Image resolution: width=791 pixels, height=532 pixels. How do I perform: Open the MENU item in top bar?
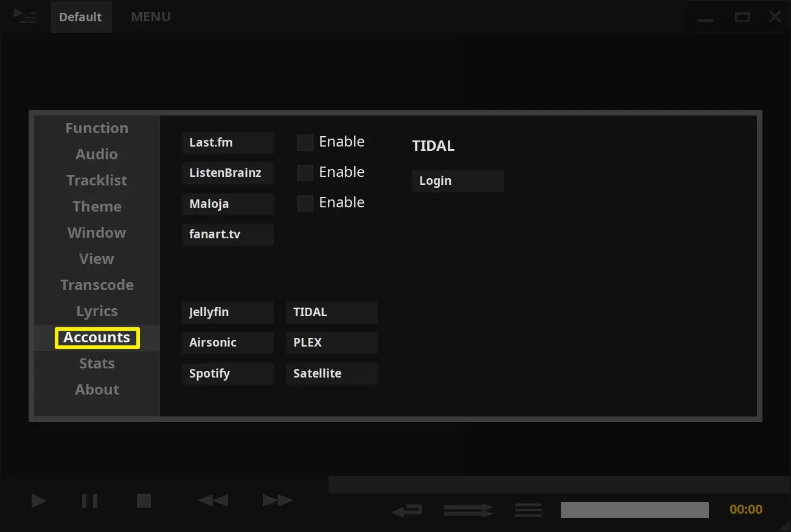click(151, 17)
